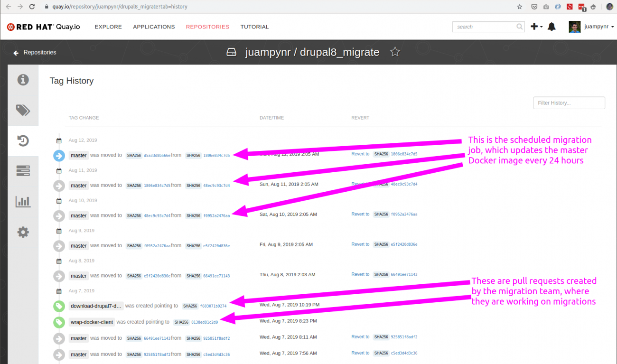Click the date Thu, Aug 8, 2019 2:03 AM

click(x=287, y=274)
